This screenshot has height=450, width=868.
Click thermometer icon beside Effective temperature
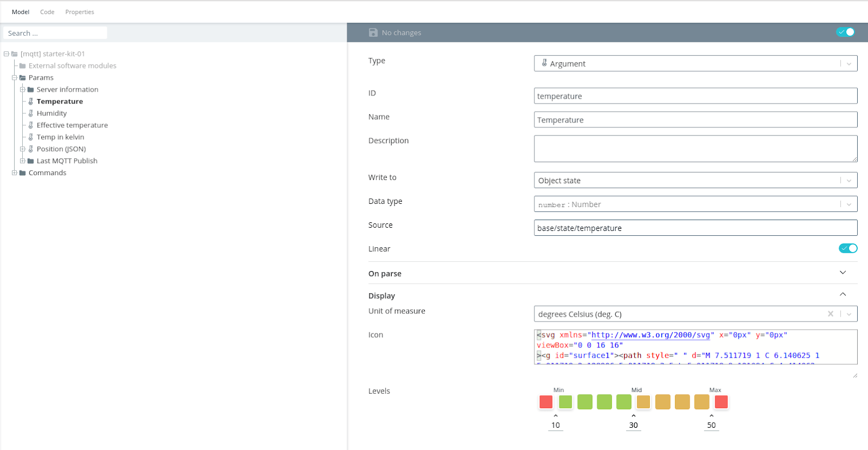coord(31,125)
